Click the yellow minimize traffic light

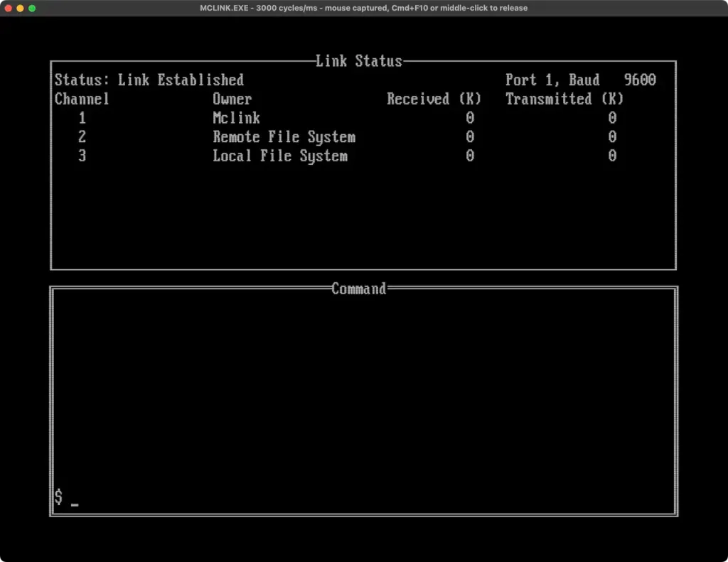tap(19, 8)
